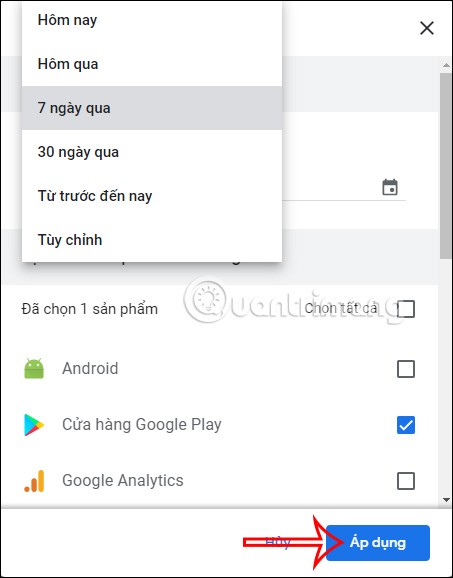
Task: Click the scrollbar down arrow
Action: click(446, 500)
